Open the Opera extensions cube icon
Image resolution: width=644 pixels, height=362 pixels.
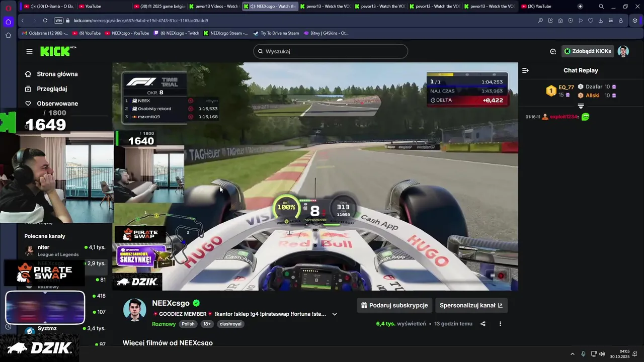click(635, 21)
